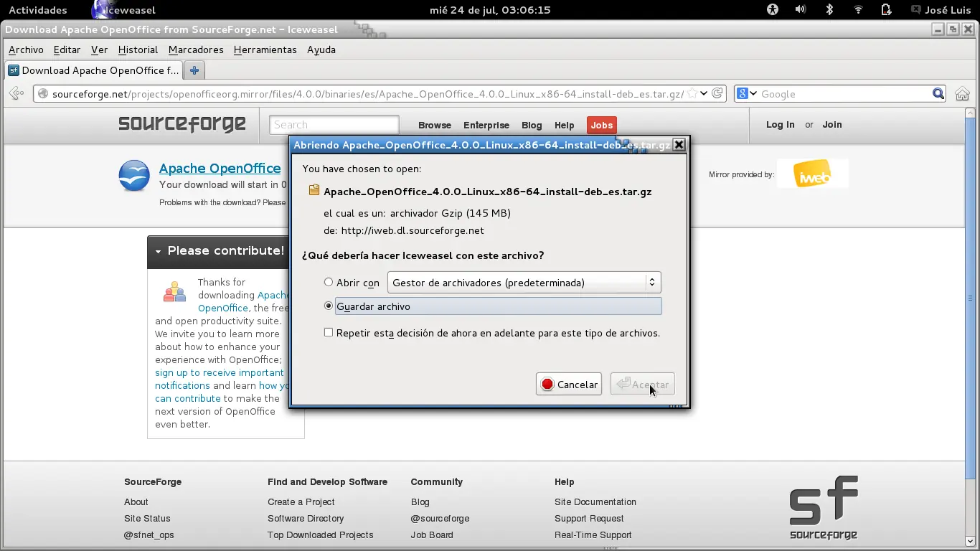Click the sign up to receive important link

pos(220,372)
